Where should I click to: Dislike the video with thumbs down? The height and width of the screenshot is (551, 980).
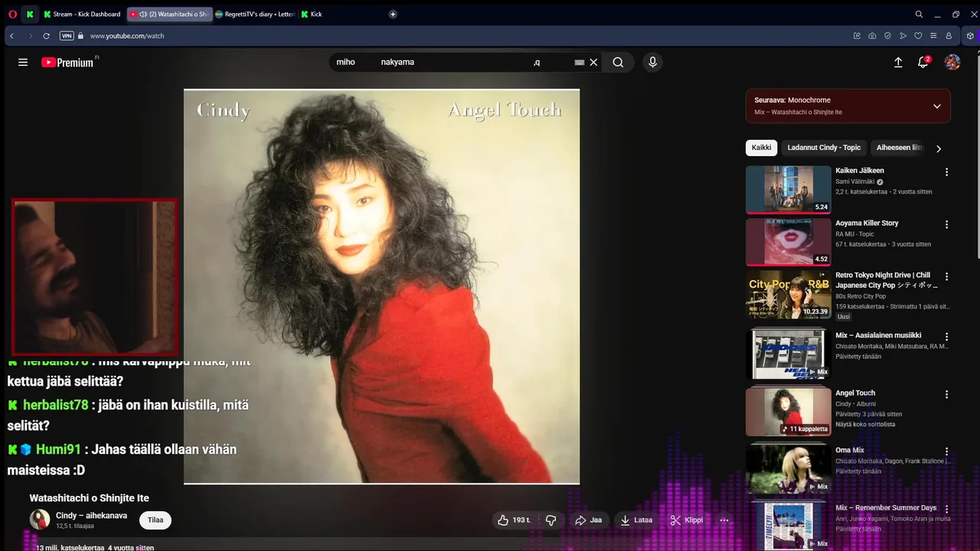(550, 520)
